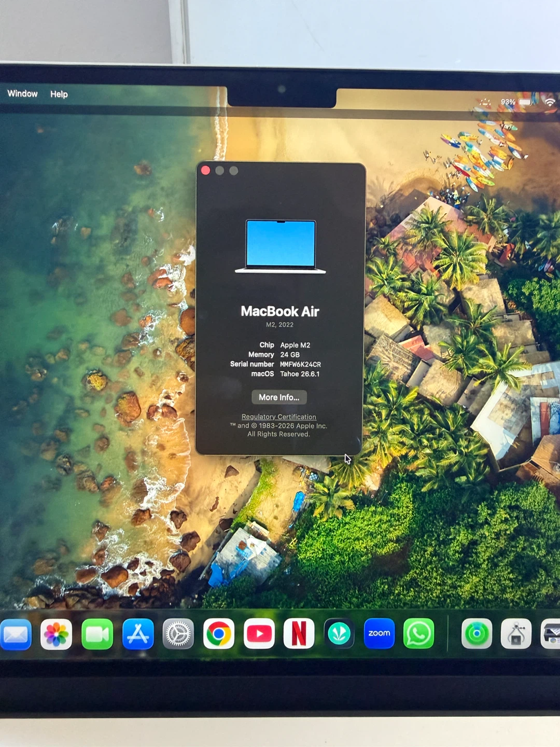The image size is (560, 747).
Task: Open System Settings gear icon
Action: click(178, 634)
